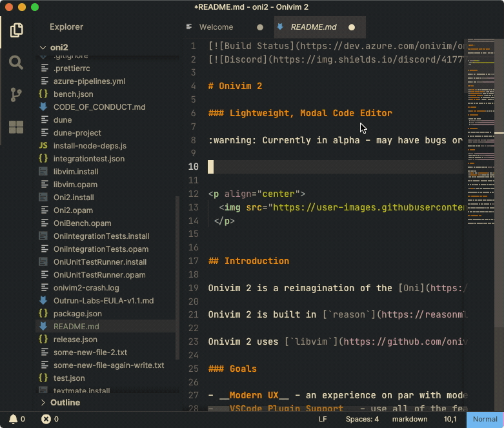
Task: Click the file icon beside OniUnitTestRunner.install
Action: pos(43,261)
